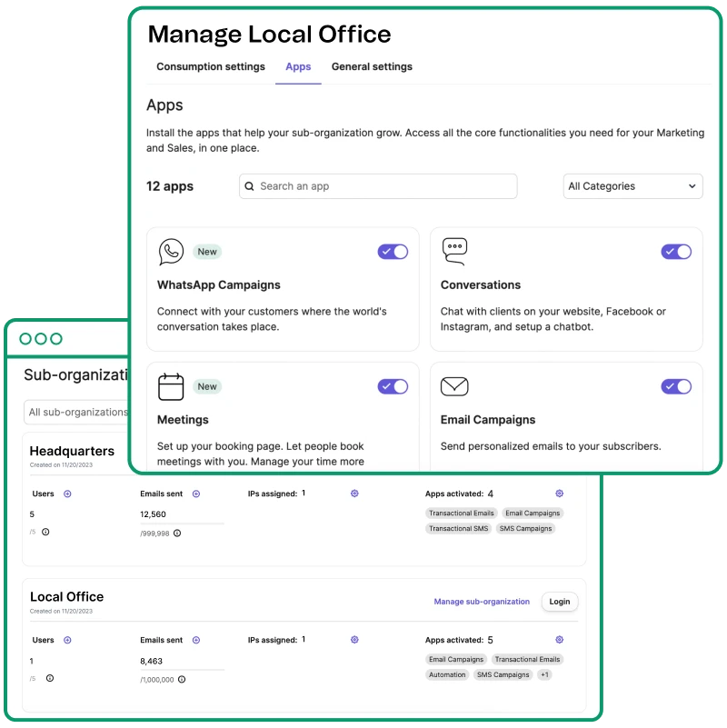
Task: Disable the WhatsApp Campaigns toggle
Action: (393, 252)
